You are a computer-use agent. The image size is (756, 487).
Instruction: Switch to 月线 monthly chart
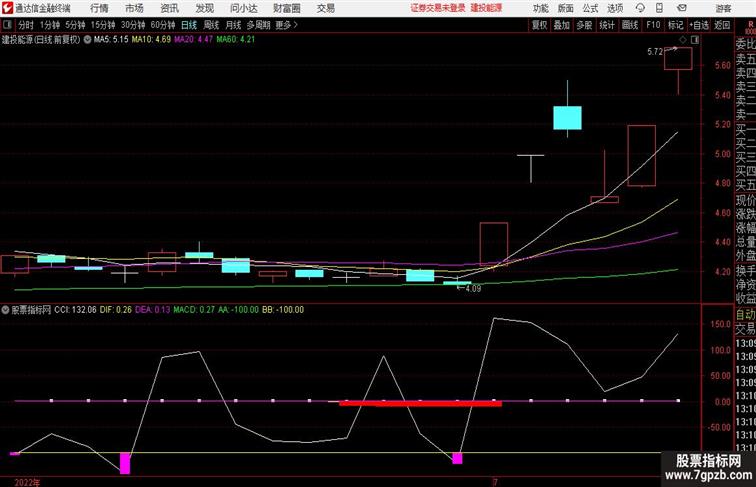[x=233, y=25]
